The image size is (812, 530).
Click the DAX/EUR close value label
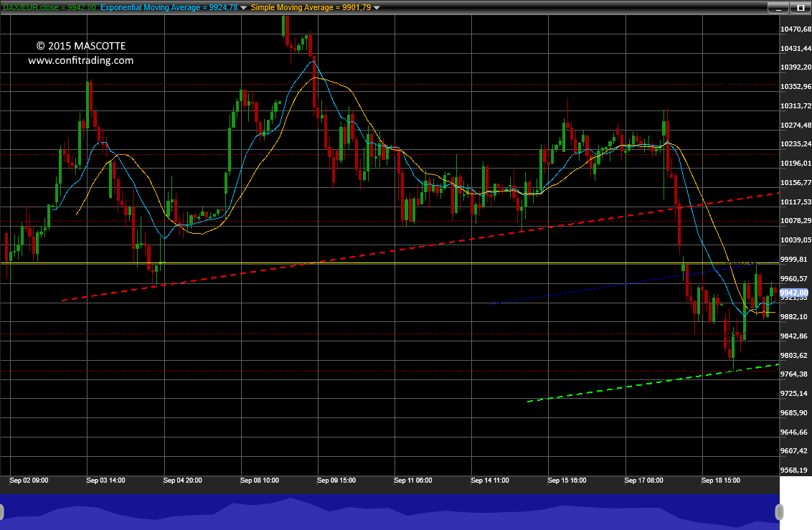point(49,7)
